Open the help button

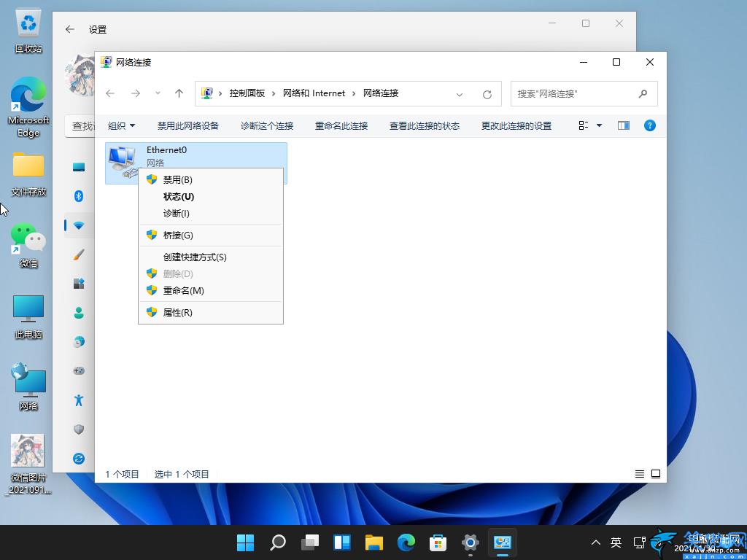(650, 125)
